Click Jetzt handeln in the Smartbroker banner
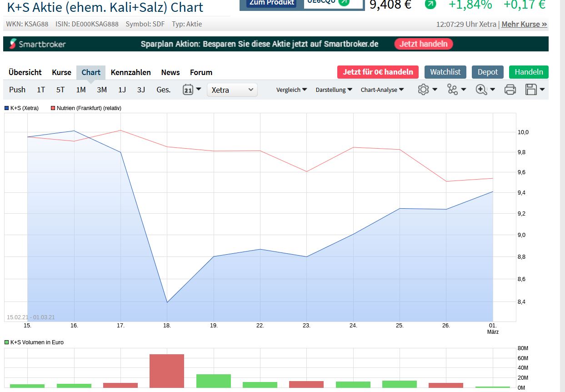 click(424, 44)
